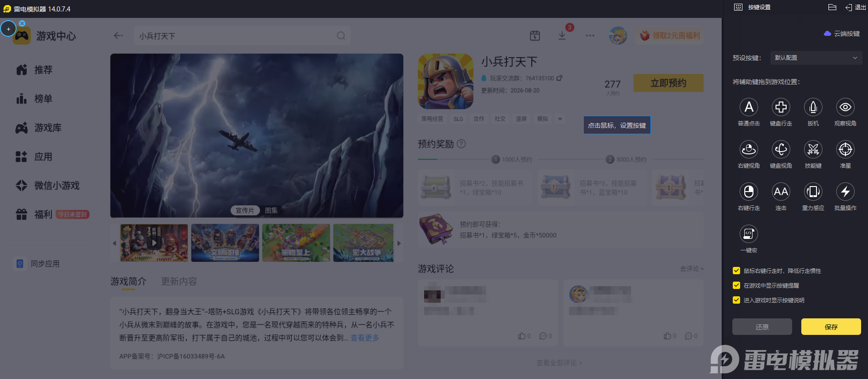
Task: Open 推荐 in the sidebar
Action: click(x=34, y=70)
